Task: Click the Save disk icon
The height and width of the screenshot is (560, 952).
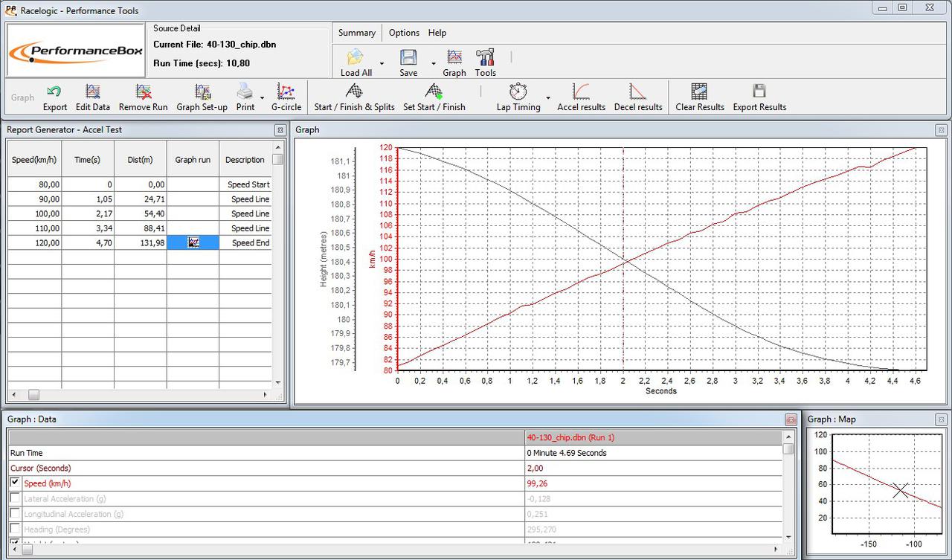Action: click(x=408, y=57)
